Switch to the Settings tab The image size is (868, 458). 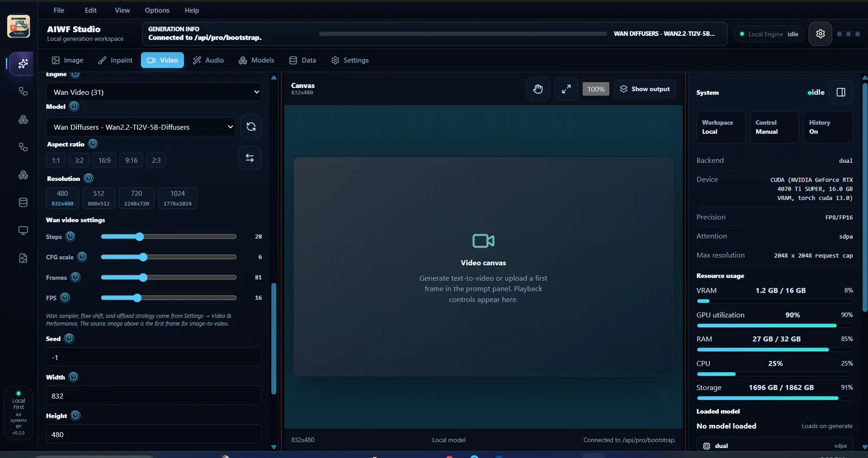(x=350, y=60)
